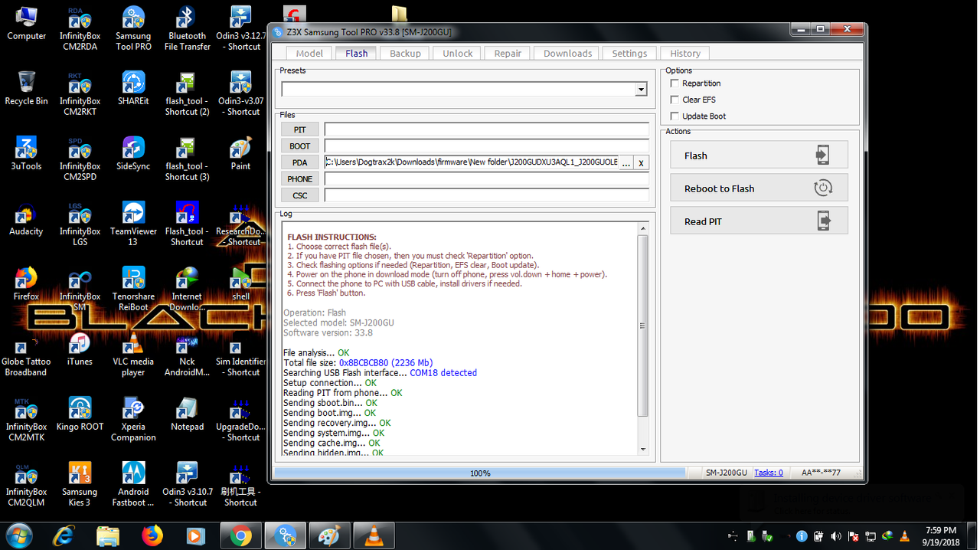Click the volume icon in system tray
Screen dimensions: 980x550
[836, 536]
